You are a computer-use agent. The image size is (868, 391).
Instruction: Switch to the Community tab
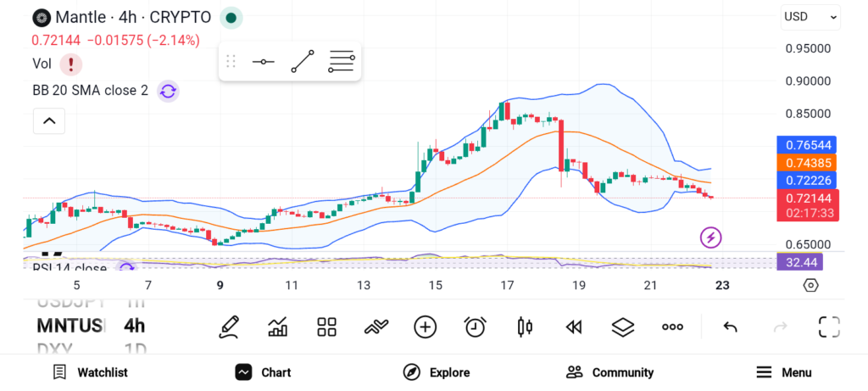pos(609,372)
